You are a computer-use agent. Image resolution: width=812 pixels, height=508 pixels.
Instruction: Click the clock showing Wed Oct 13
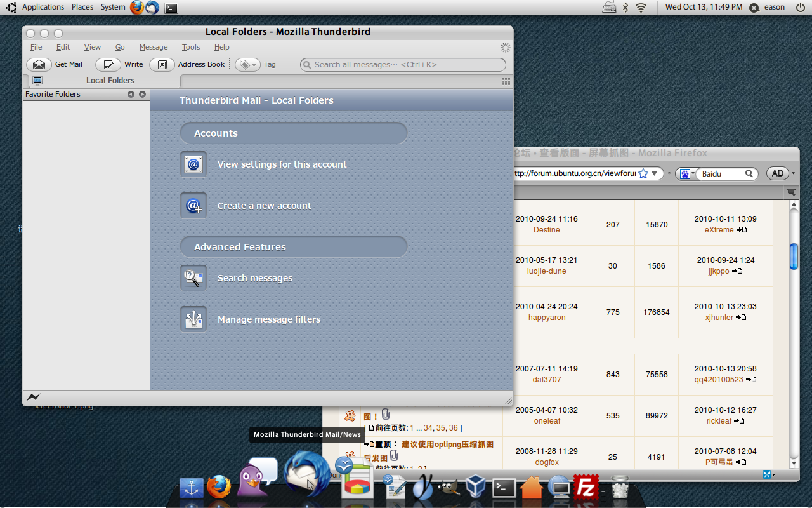coord(704,7)
